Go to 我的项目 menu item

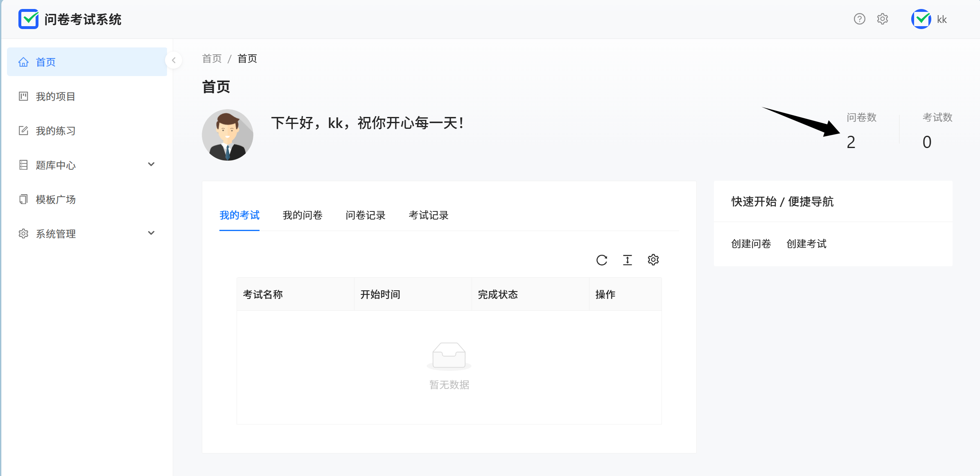pyautogui.click(x=56, y=97)
